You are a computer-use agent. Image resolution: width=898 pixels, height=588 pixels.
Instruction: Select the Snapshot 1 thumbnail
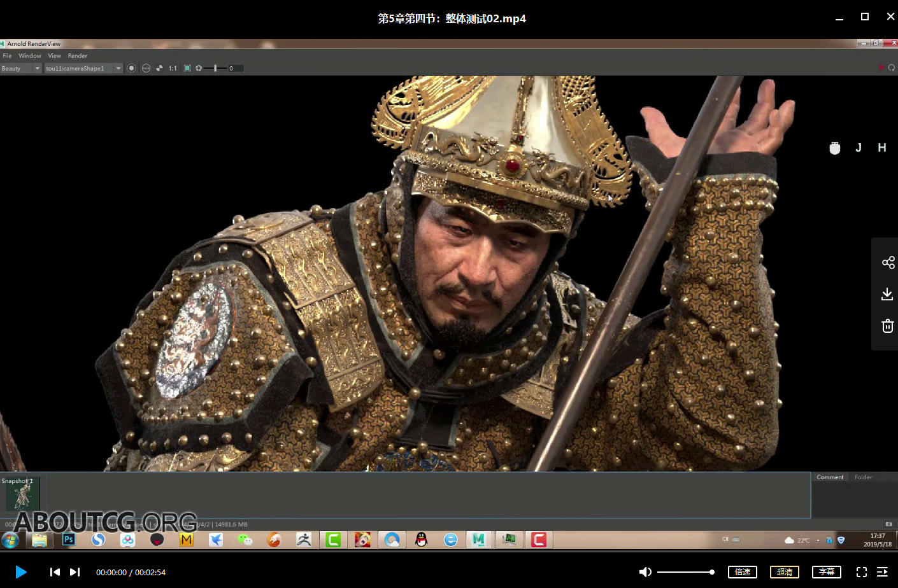22,494
